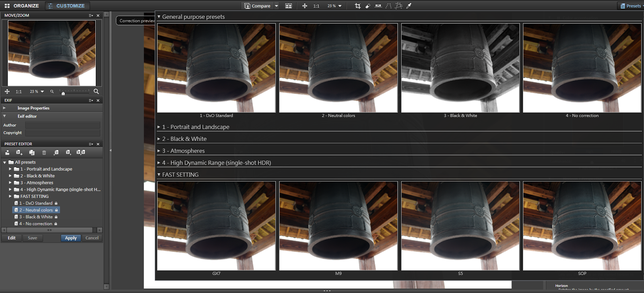Click the zoom slider handle in Move/Zoom
The image size is (644, 293).
(63, 93)
